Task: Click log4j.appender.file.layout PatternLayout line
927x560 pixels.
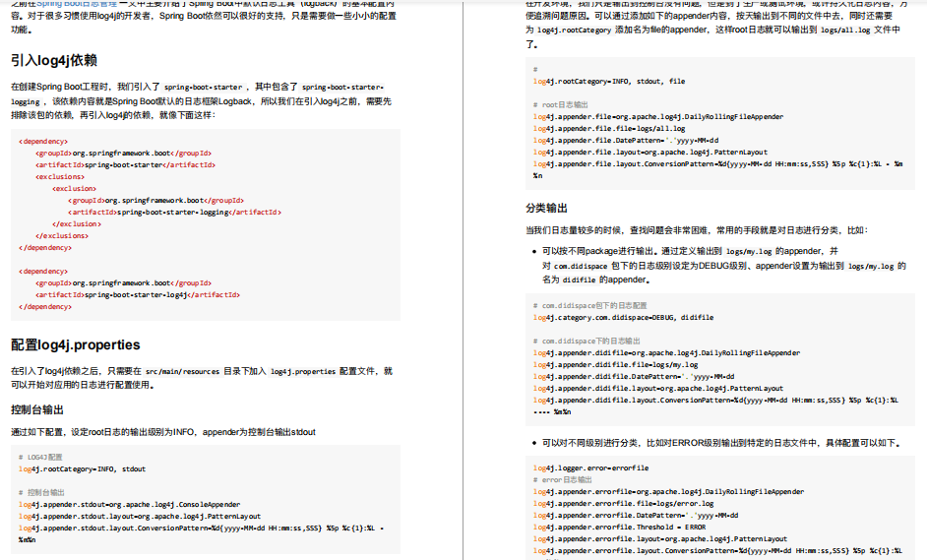Action: coord(649,152)
